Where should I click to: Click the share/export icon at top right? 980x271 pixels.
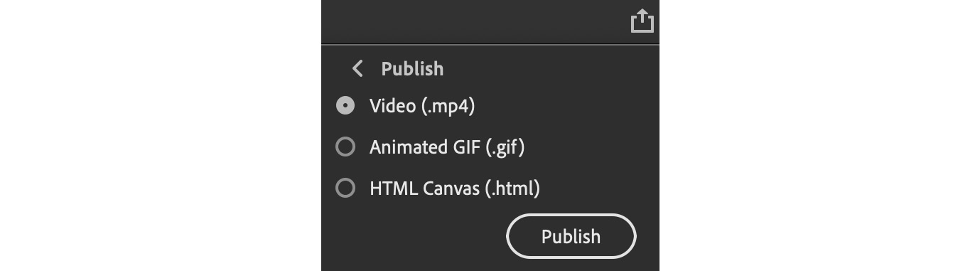(x=642, y=21)
